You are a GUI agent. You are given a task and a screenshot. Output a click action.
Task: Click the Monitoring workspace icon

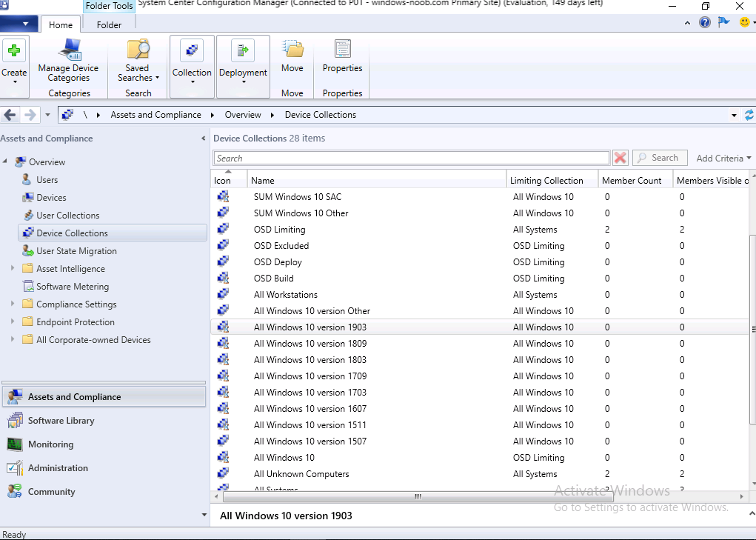click(x=15, y=444)
